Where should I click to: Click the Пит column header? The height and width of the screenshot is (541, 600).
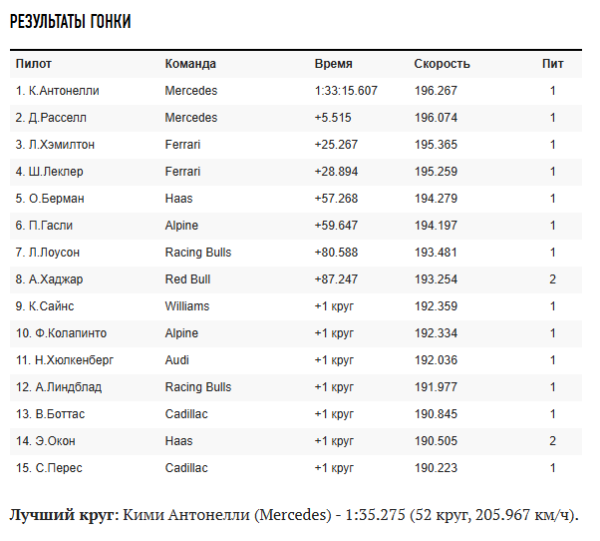[553, 64]
